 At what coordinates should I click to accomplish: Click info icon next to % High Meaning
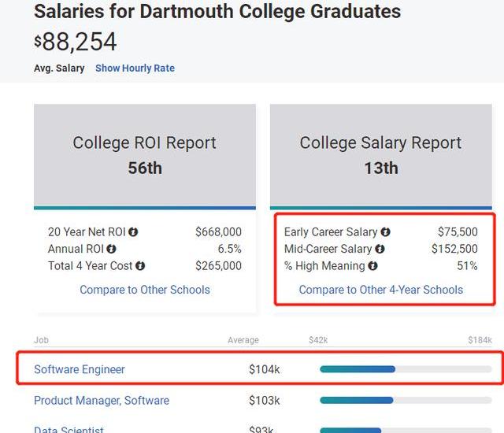[372, 266]
